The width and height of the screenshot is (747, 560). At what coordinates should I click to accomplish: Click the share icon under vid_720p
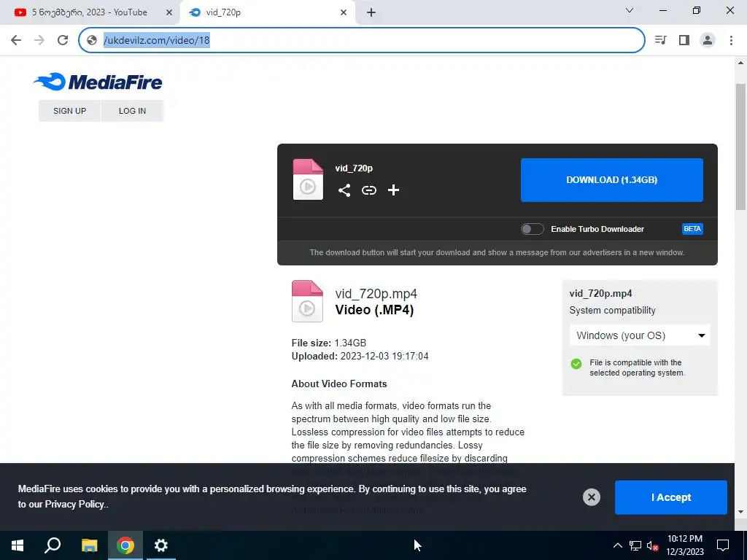pos(344,190)
